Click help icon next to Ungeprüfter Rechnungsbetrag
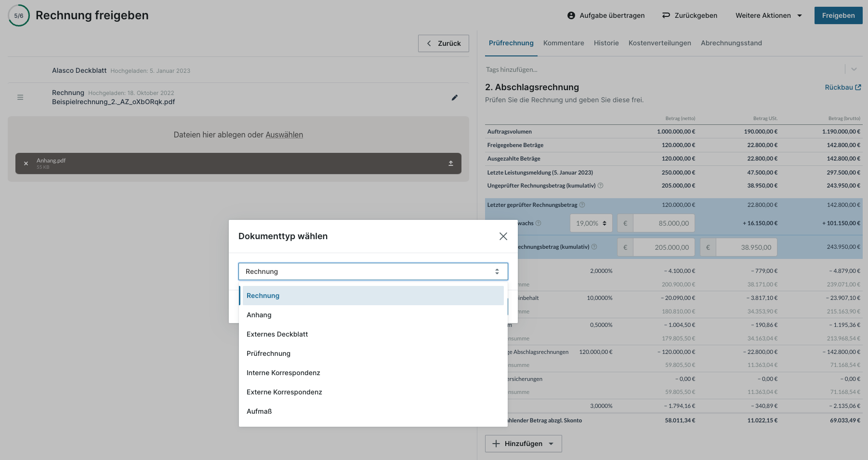Screen dimensions: 868x460 tap(600, 186)
